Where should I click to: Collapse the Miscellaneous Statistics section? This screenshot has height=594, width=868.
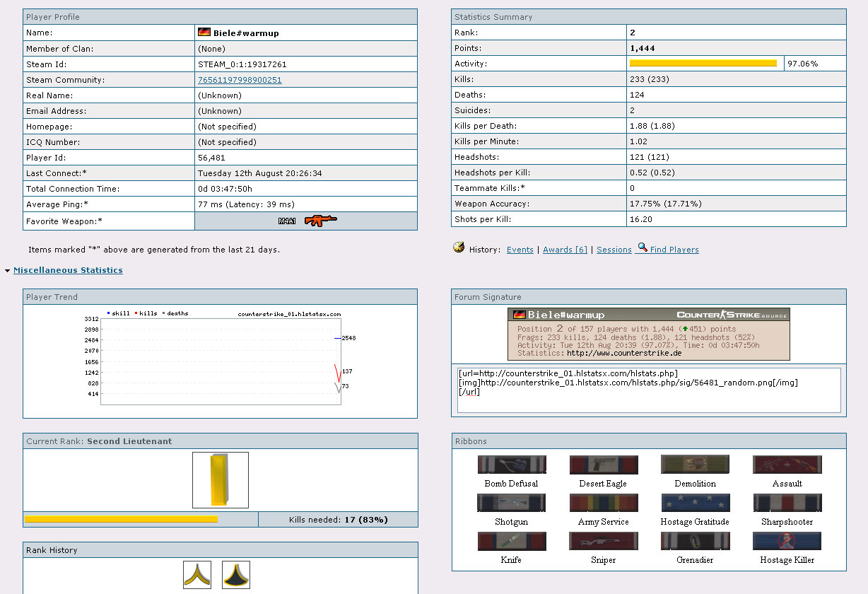pos(68,270)
